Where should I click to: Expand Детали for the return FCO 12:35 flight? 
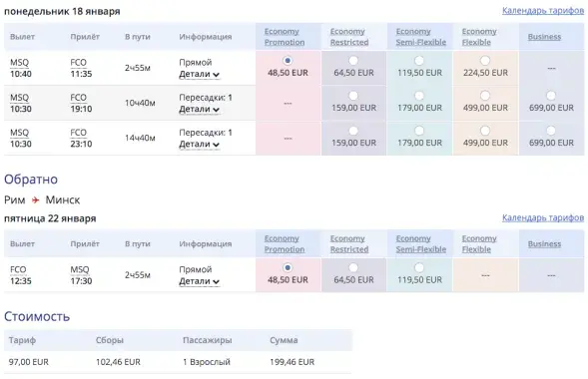(199, 281)
